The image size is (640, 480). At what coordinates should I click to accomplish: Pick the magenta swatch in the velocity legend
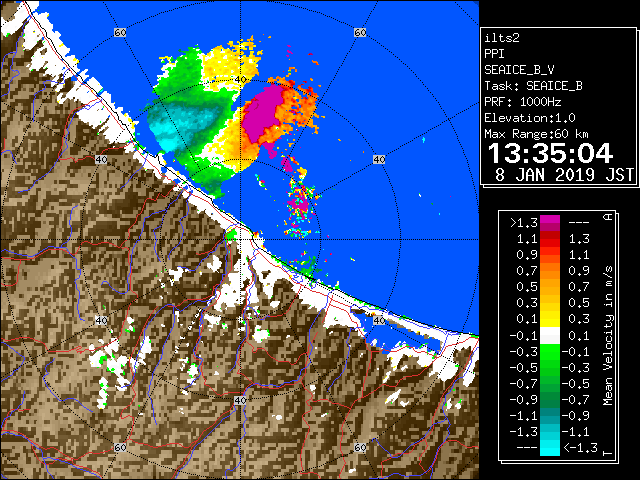click(x=550, y=220)
